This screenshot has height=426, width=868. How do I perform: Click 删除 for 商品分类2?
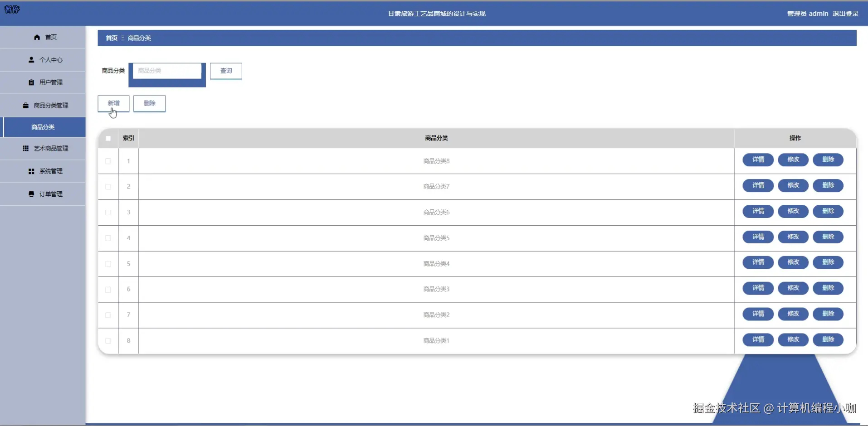click(828, 314)
